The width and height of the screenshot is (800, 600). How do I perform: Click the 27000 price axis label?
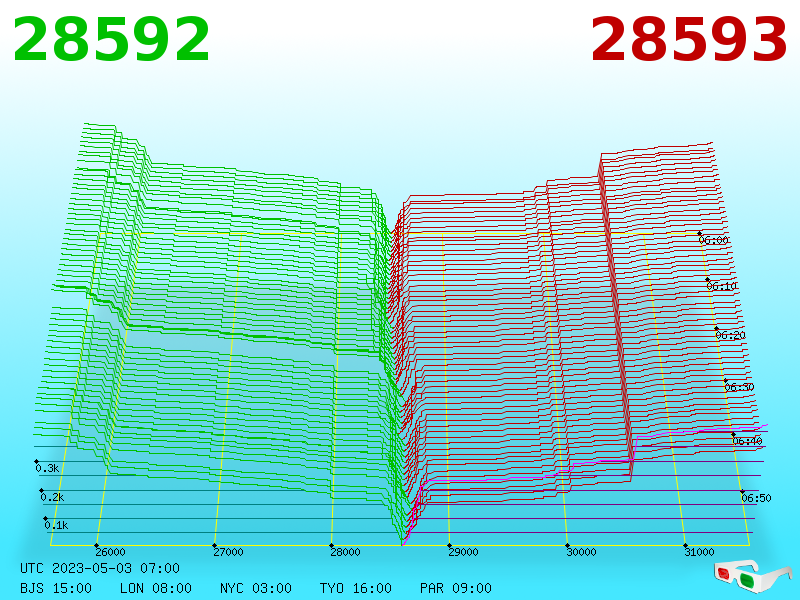point(228,552)
